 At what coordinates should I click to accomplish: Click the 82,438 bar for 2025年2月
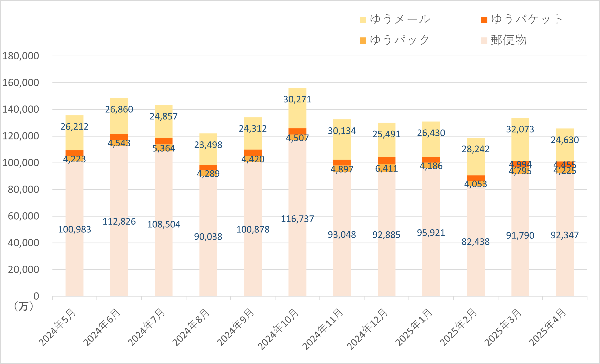point(476,241)
